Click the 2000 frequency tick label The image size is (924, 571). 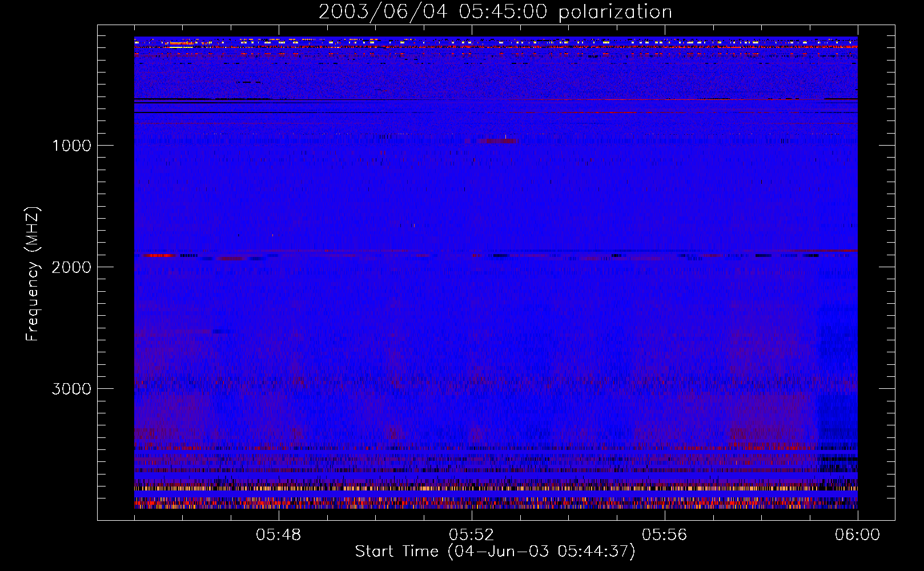tap(71, 267)
